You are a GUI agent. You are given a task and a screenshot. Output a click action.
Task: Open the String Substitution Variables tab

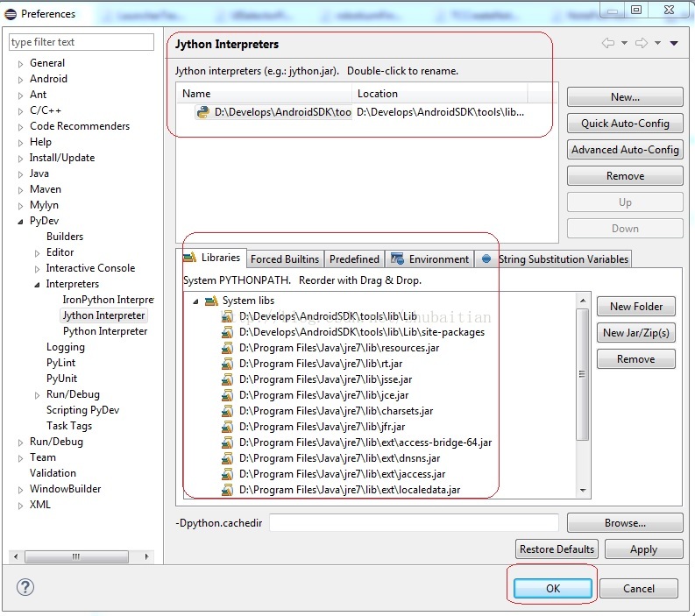coord(554,258)
